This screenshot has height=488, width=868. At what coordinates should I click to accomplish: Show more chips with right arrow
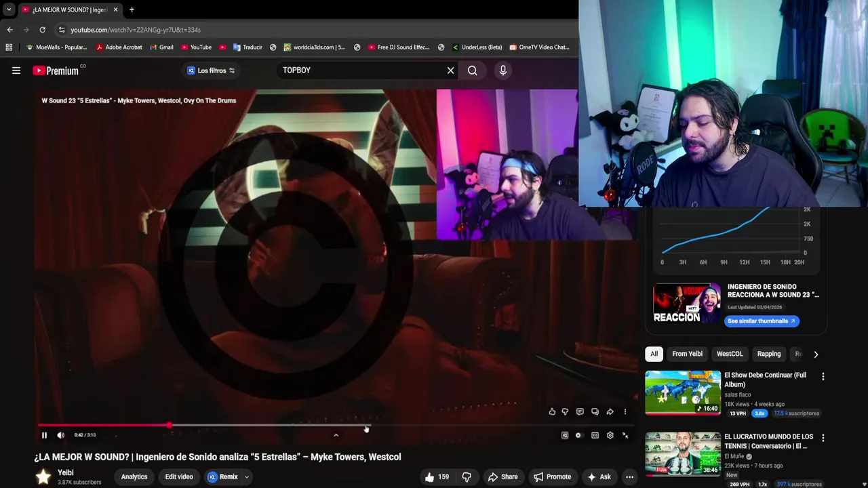coord(816,354)
